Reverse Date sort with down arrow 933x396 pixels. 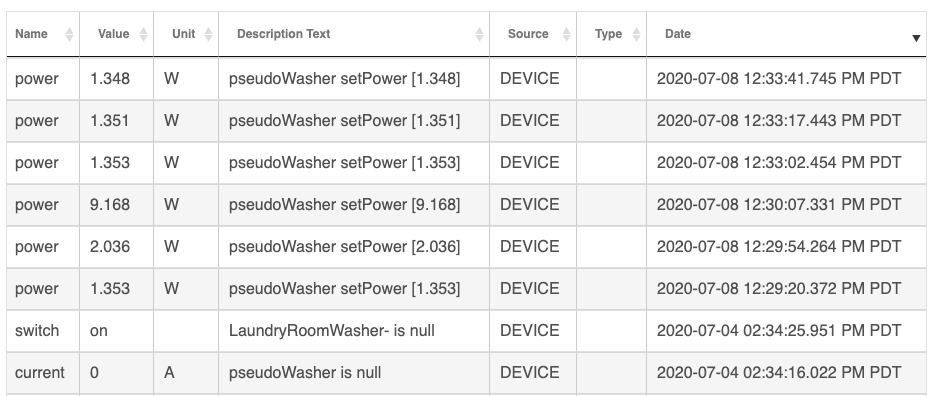[916, 39]
